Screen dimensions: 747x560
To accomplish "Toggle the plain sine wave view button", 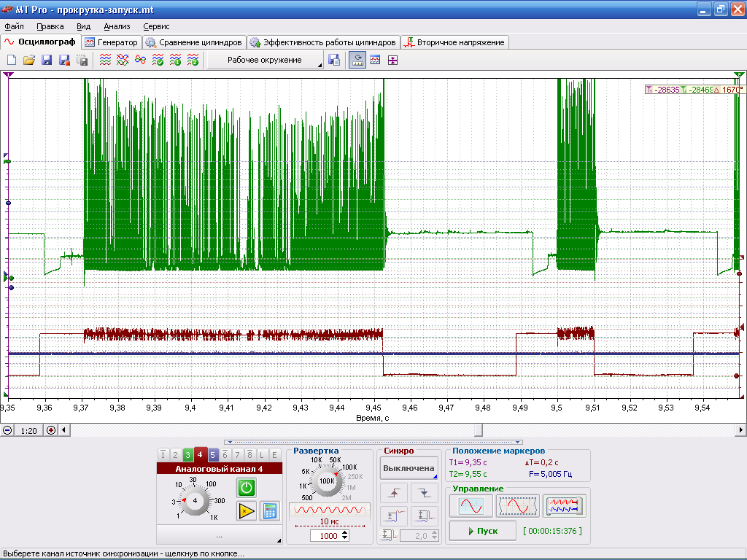I will pos(471,506).
